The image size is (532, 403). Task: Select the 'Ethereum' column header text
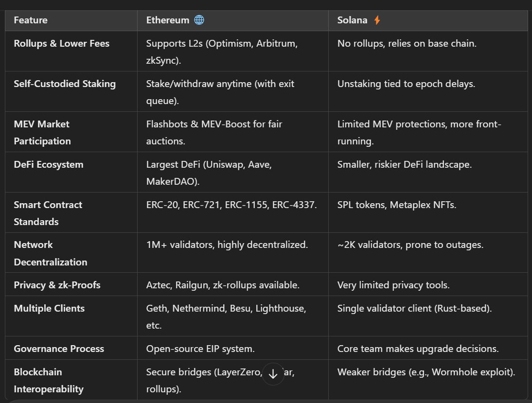tap(168, 20)
